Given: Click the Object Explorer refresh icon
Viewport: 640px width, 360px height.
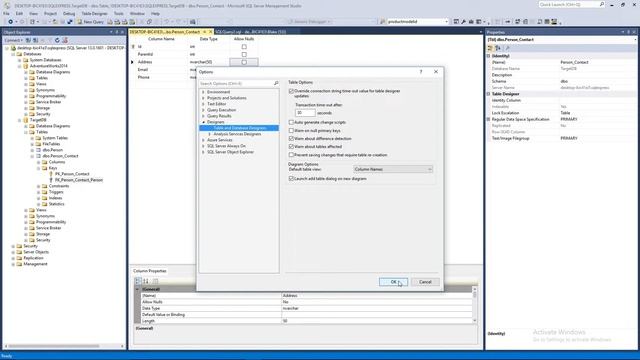Looking at the screenshot, I should point(57,40).
